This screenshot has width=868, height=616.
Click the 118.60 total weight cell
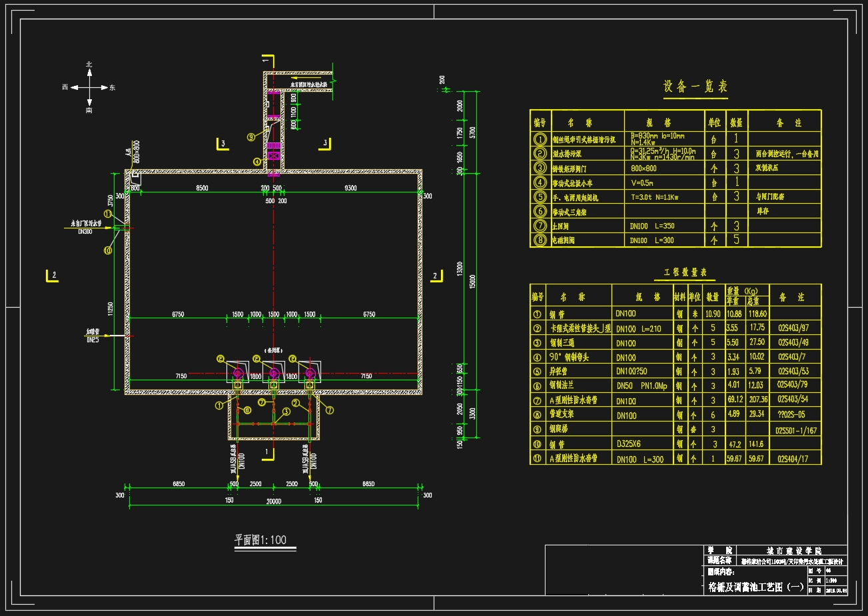(x=758, y=314)
